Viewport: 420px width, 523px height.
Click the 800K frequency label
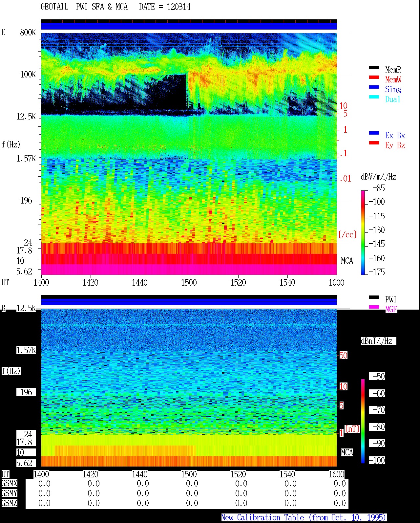[x=28, y=32]
